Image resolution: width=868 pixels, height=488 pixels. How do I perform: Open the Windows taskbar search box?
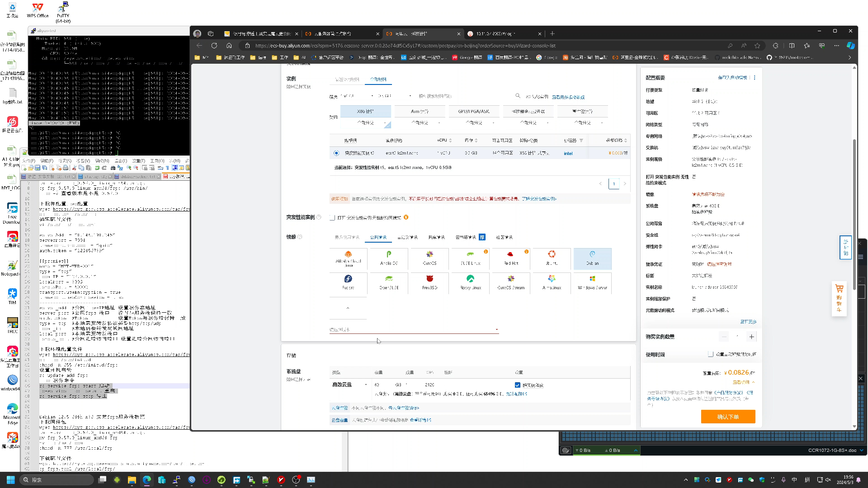57,480
